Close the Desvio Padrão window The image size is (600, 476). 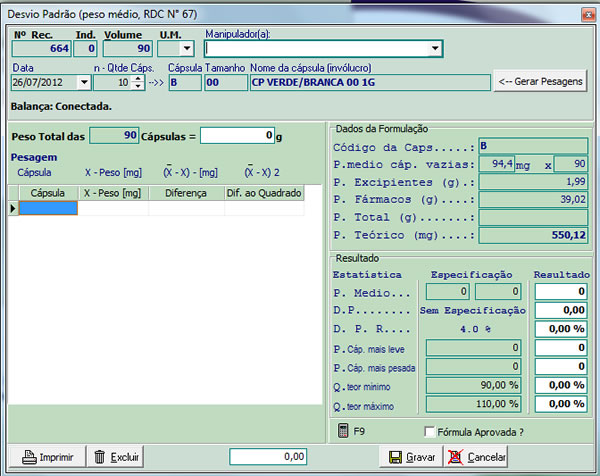588,15
